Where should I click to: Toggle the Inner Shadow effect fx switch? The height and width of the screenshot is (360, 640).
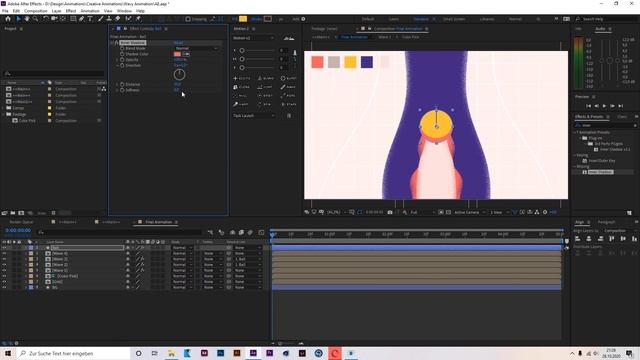(x=116, y=42)
